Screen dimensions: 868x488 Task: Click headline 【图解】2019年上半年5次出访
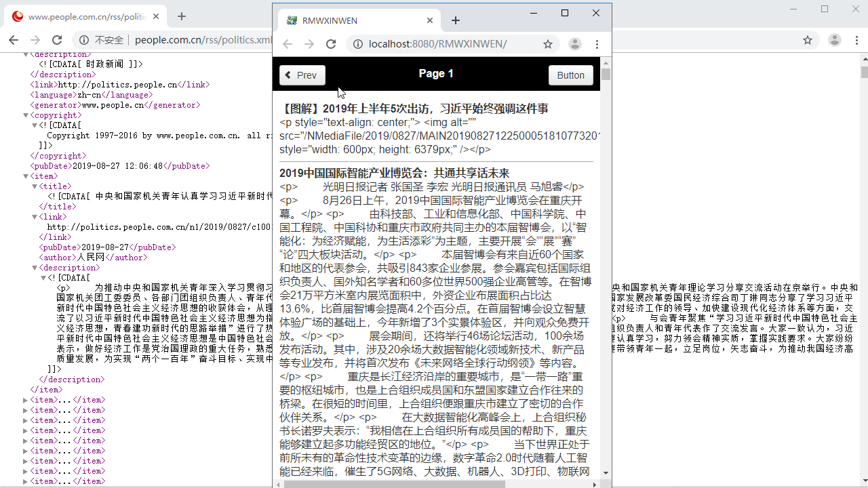tap(414, 109)
